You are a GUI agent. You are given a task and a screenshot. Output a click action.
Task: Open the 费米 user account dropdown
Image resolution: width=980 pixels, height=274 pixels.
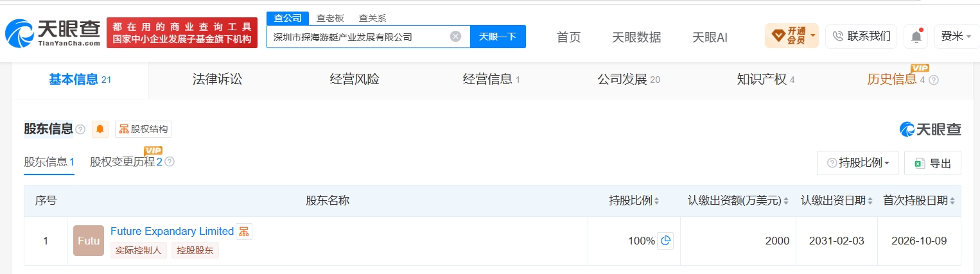[x=956, y=37]
